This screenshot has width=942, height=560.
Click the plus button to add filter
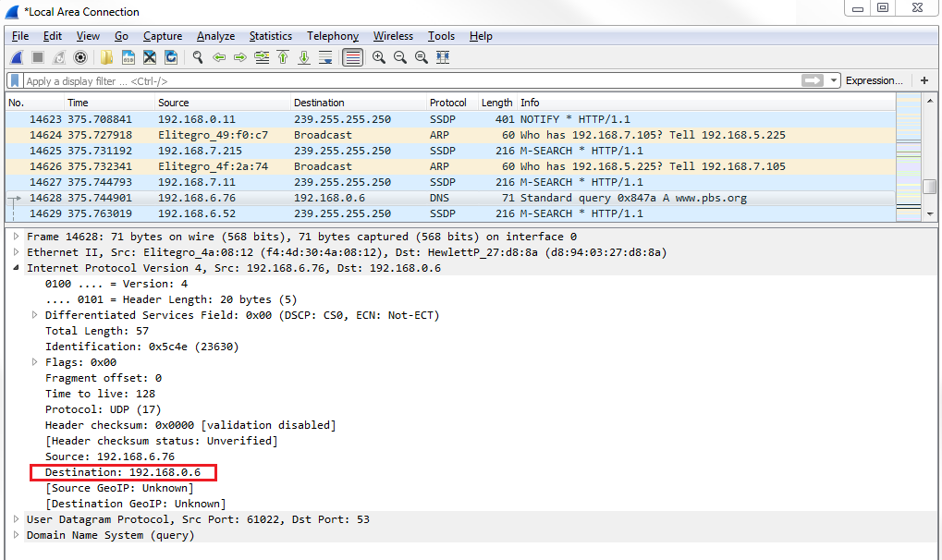(x=924, y=80)
